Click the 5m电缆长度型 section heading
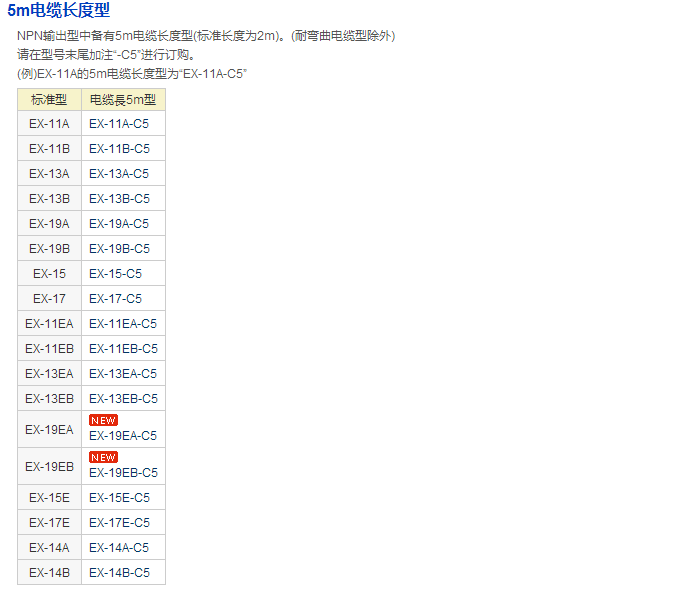 coord(58,11)
